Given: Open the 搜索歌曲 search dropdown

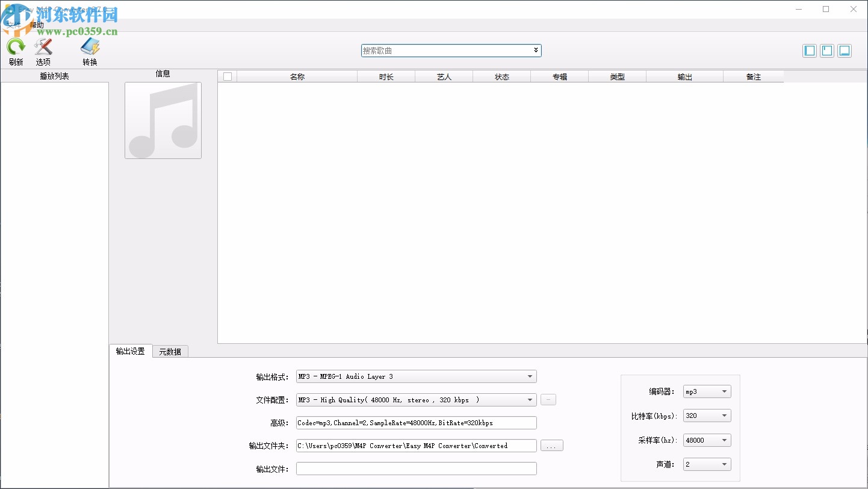Looking at the screenshot, I should 535,51.
